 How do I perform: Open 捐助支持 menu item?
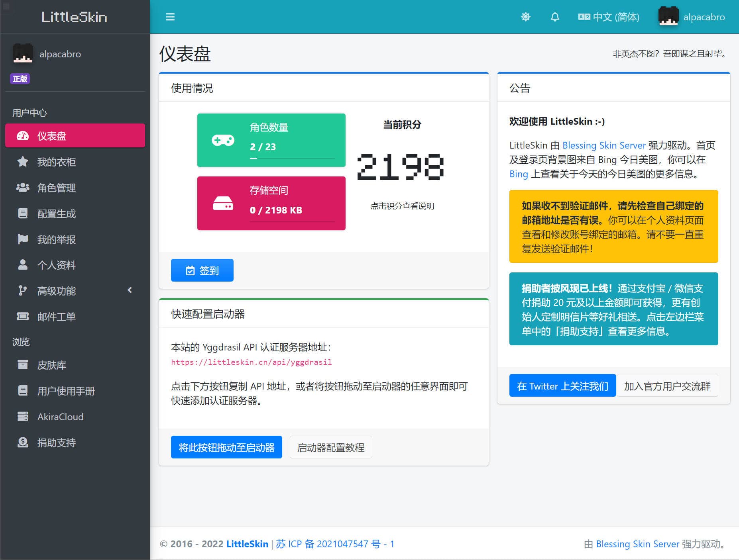tap(75, 443)
